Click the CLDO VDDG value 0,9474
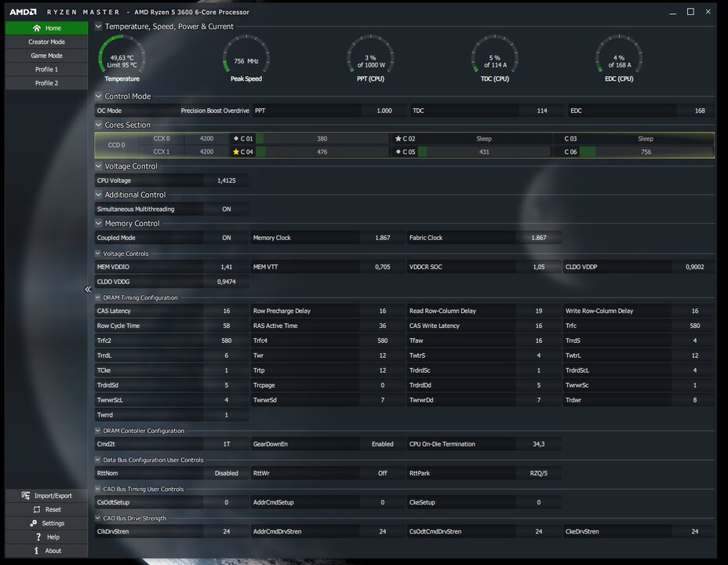The height and width of the screenshot is (565, 728). [226, 282]
